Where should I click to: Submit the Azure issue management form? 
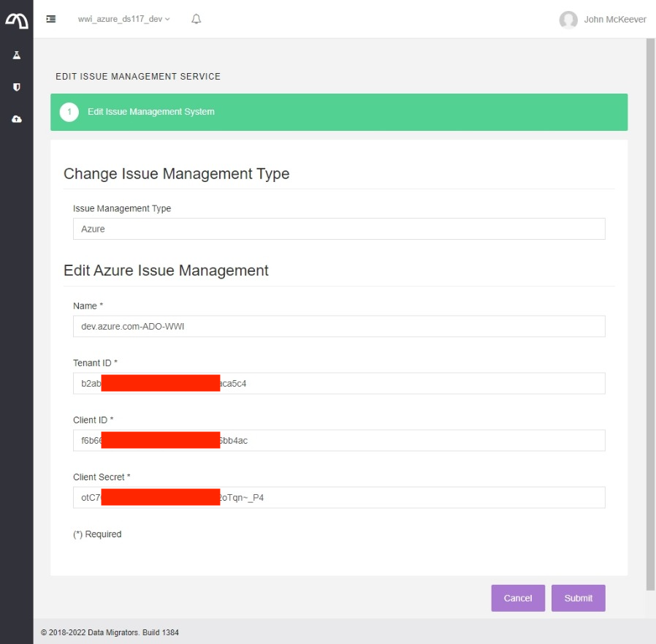(578, 598)
